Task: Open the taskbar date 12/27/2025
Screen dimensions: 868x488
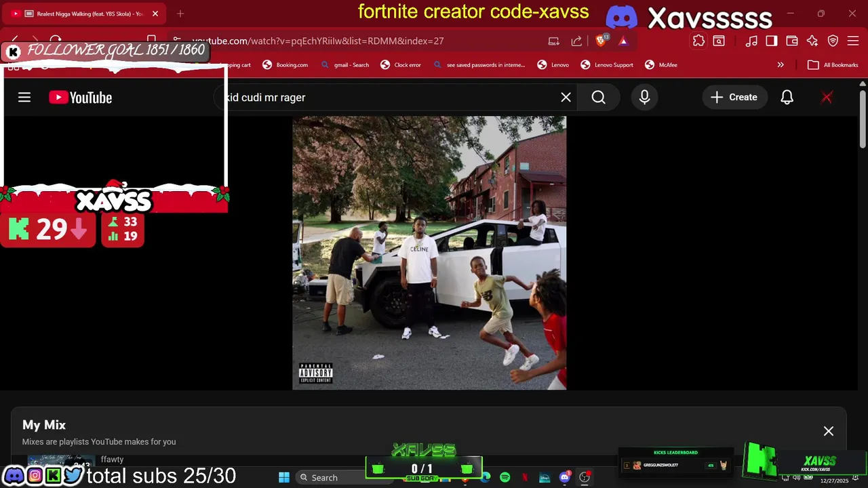Action: tap(834, 481)
